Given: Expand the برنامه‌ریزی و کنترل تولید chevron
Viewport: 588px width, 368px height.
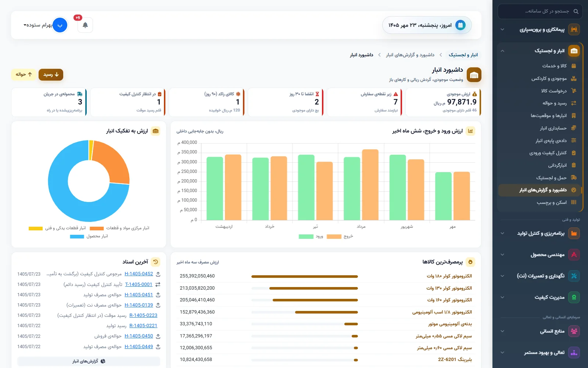Looking at the screenshot, I should 502,233.
